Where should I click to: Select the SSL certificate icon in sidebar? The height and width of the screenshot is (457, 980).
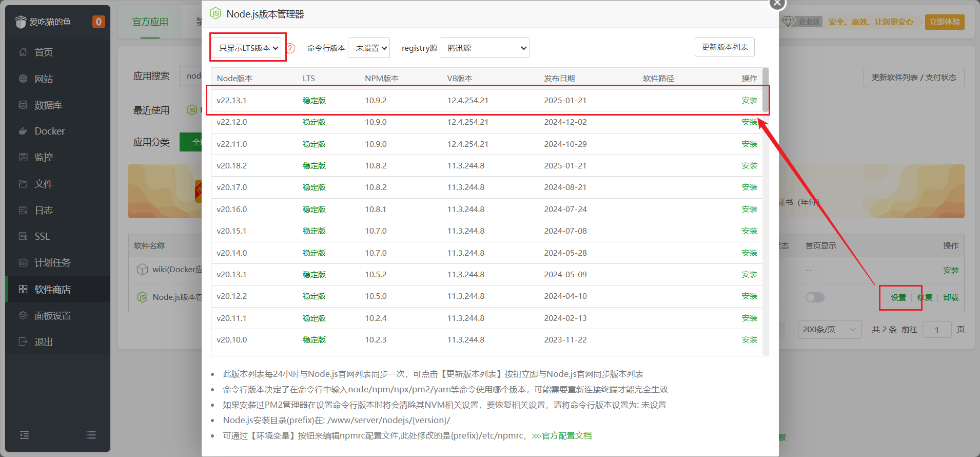click(23, 236)
